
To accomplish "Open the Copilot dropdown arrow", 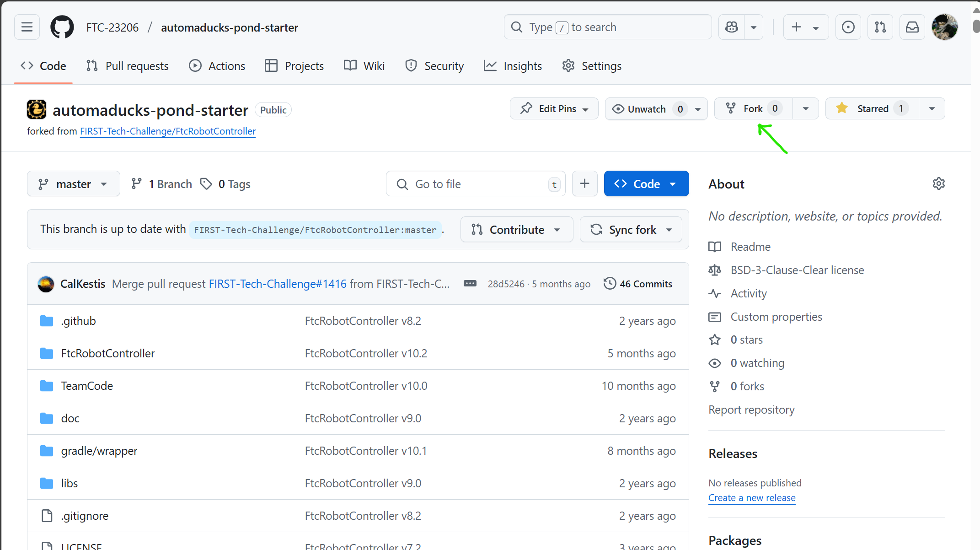I will [x=753, y=27].
